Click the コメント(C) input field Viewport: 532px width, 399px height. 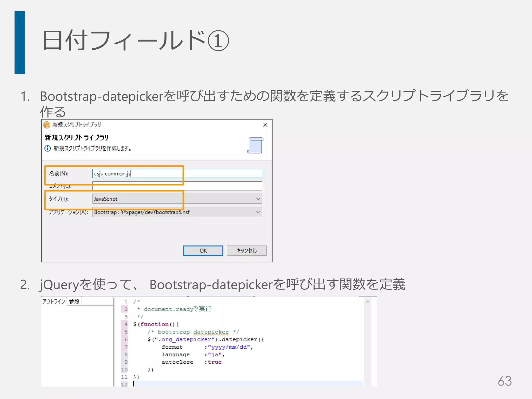pos(177,186)
